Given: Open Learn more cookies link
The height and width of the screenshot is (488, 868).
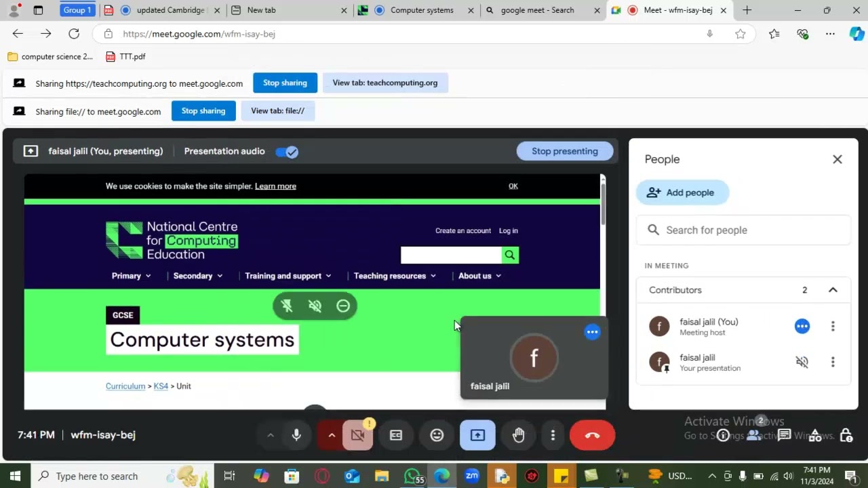Looking at the screenshot, I should tap(275, 186).
